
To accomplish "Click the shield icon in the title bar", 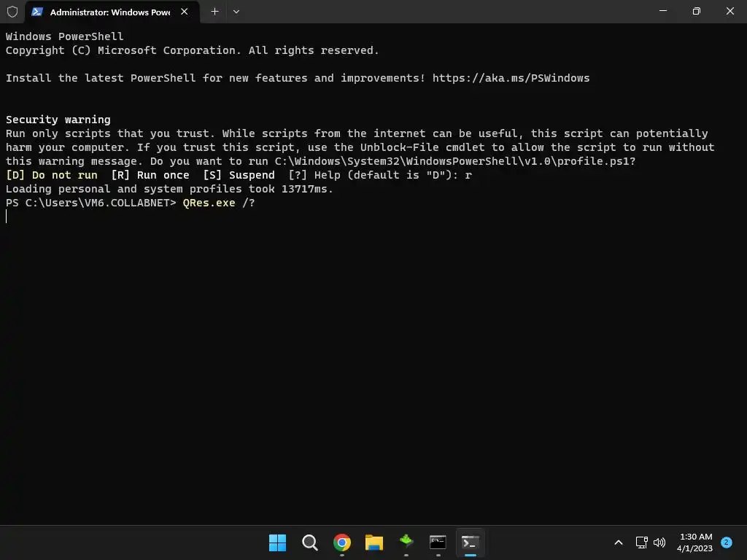I will (12, 12).
